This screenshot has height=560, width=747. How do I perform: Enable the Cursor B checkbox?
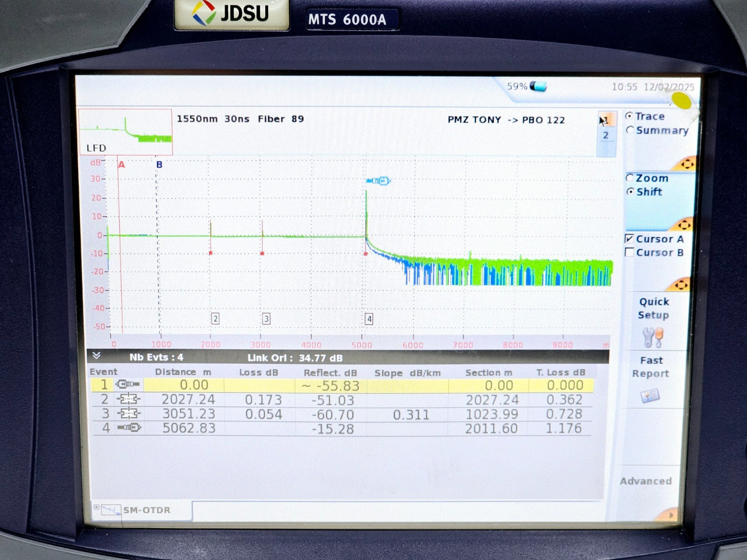coord(629,252)
